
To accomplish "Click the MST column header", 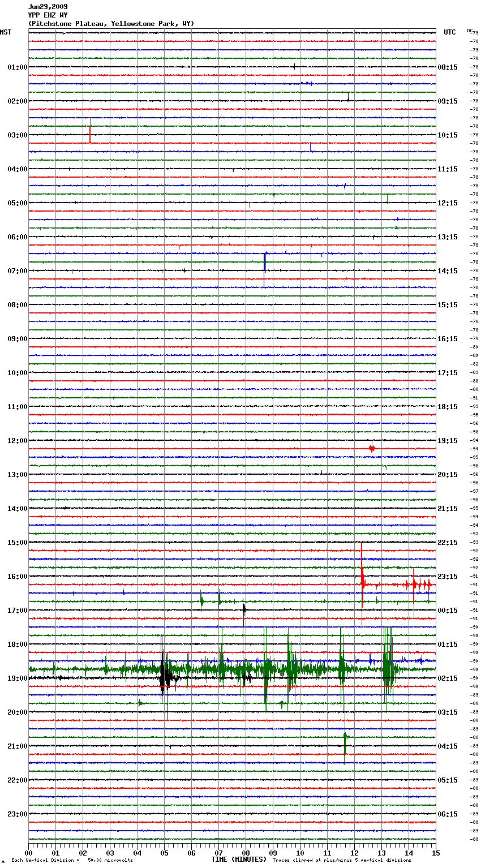I will tap(6, 32).
